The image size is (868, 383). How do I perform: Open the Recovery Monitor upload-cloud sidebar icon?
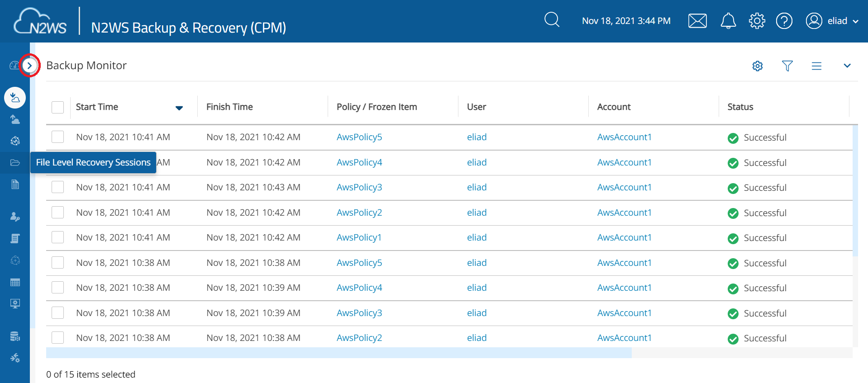point(15,119)
